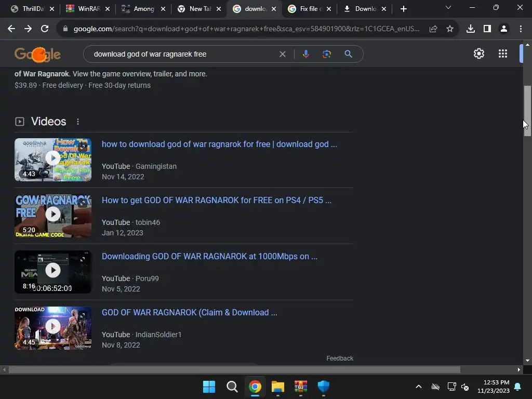Open 'GOD OF WAR RAGNAROK (Claim & Download' link
532x399 pixels.
pyautogui.click(x=189, y=312)
